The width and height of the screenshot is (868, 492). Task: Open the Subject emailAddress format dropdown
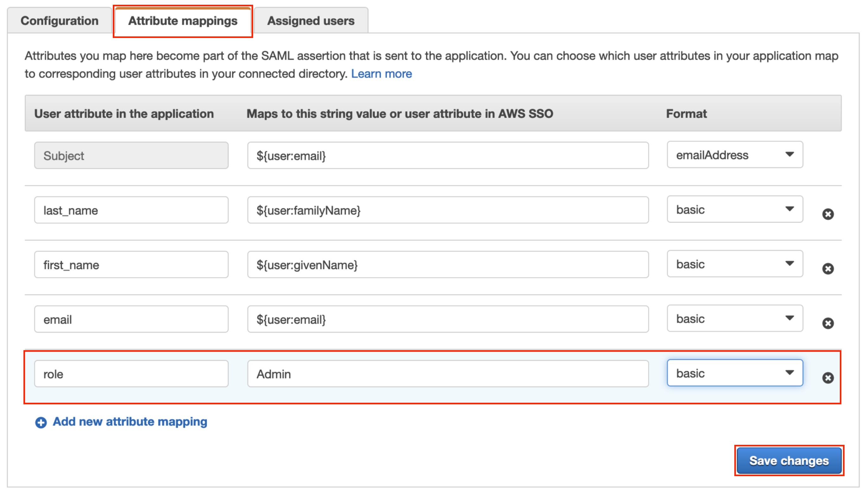[x=735, y=155]
